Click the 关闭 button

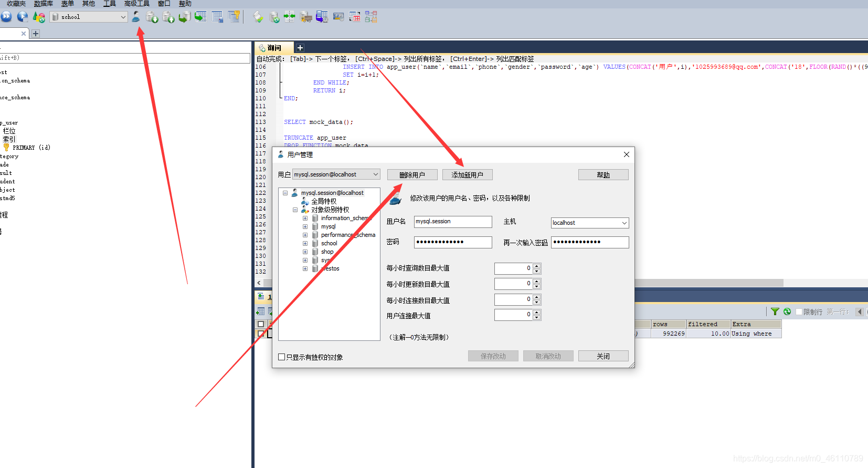coord(603,356)
